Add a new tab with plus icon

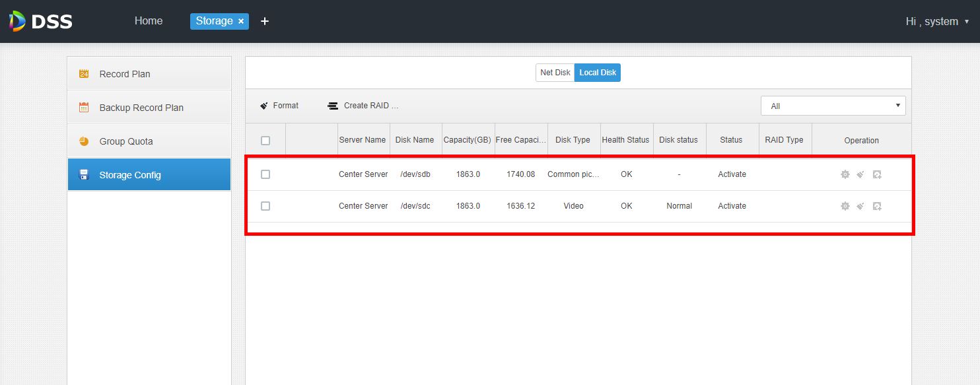tap(265, 21)
